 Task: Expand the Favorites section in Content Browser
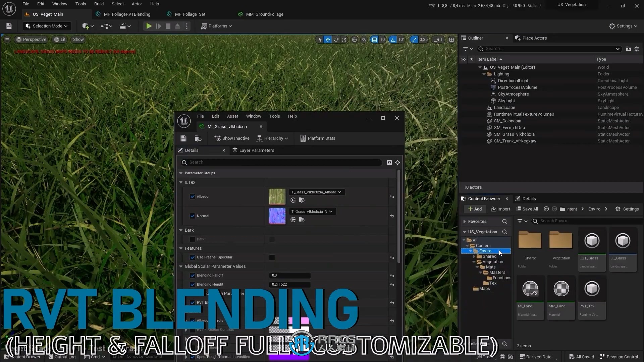465,222
